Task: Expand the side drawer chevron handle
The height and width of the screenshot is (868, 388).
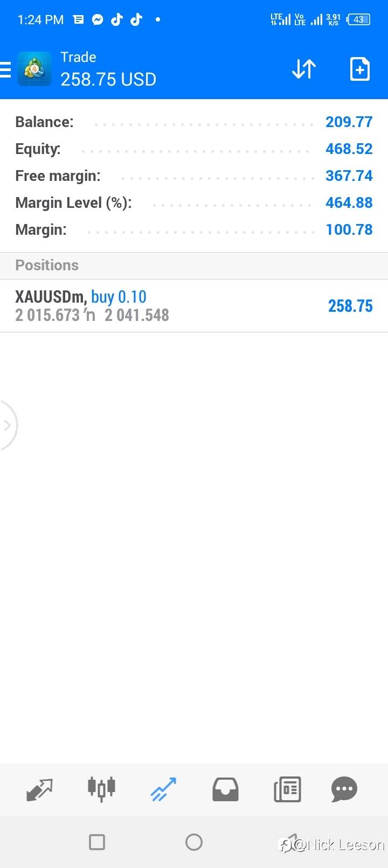Action: 8,425
